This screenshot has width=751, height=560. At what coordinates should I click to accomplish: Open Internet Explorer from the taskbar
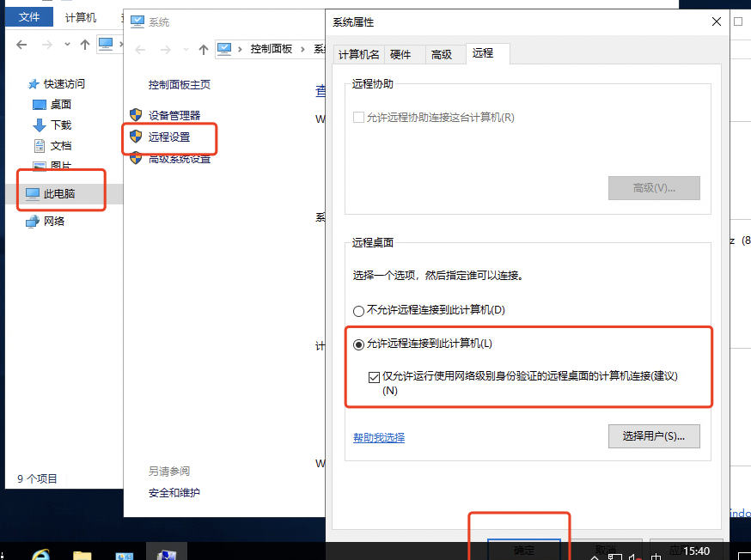click(x=40, y=554)
